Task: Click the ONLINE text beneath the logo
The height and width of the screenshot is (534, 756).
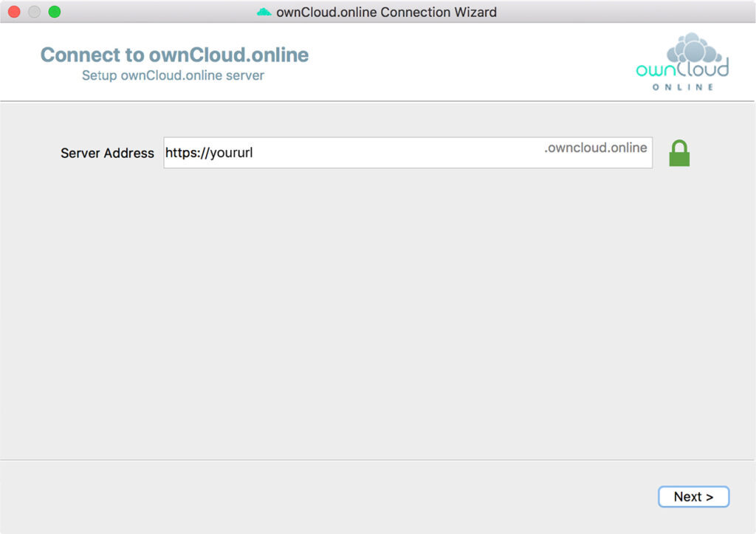Action: 682,87
